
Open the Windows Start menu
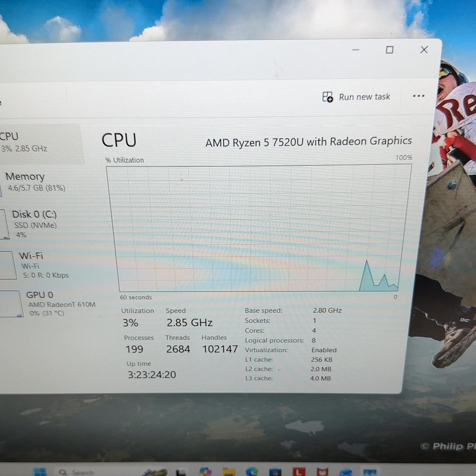point(40,472)
